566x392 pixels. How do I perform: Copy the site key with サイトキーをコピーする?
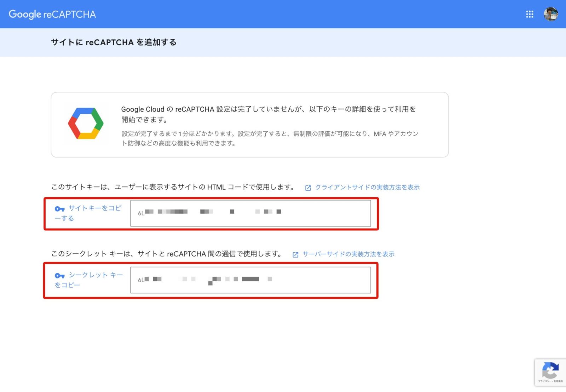[x=88, y=213]
